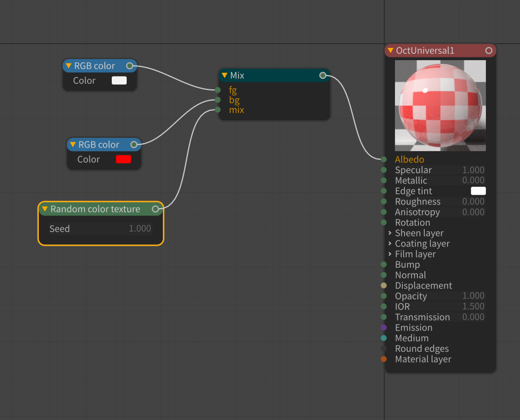This screenshot has width=520, height=420.
Task: Click the Albedo label
Action: tap(410, 159)
